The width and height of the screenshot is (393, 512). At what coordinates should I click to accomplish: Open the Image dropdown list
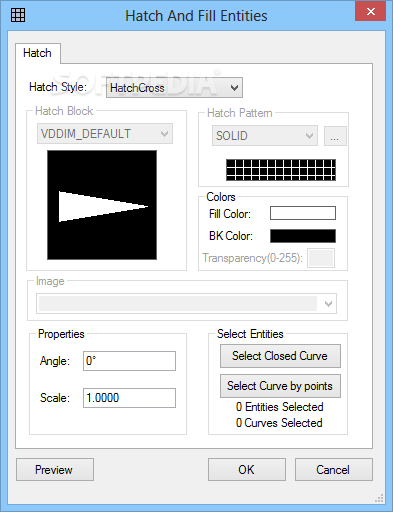[186, 304]
